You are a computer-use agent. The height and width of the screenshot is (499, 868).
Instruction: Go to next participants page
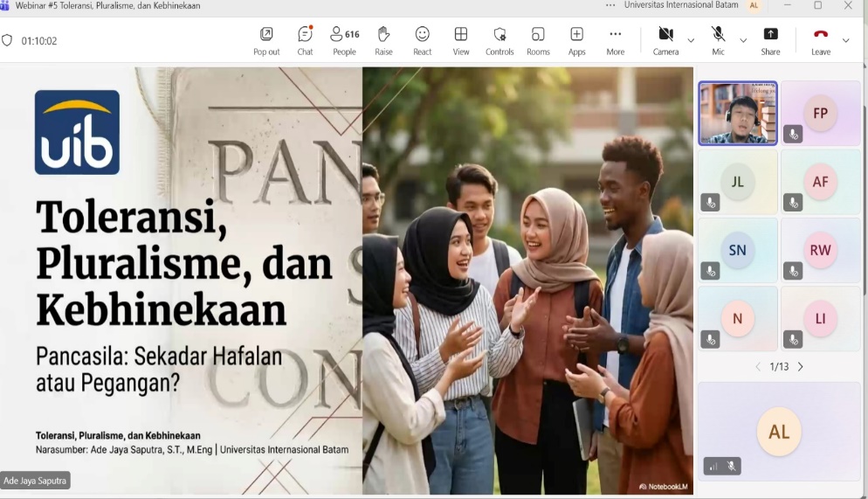tap(801, 367)
